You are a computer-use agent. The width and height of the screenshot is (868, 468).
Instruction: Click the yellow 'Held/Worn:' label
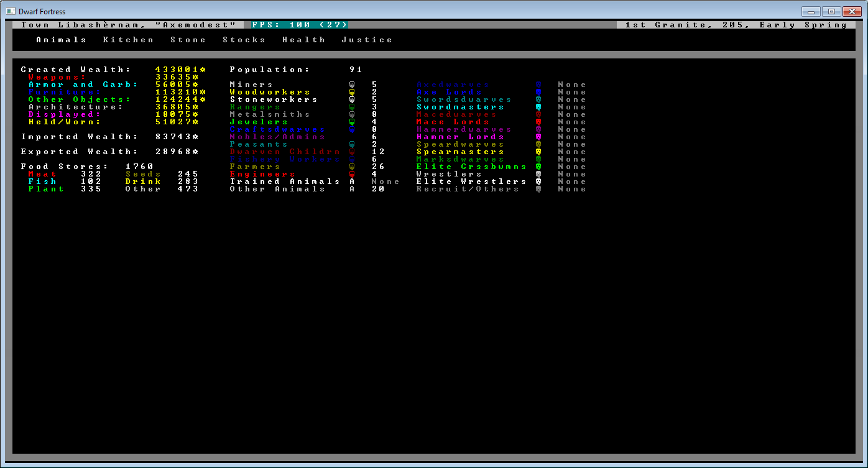pyautogui.click(x=65, y=122)
